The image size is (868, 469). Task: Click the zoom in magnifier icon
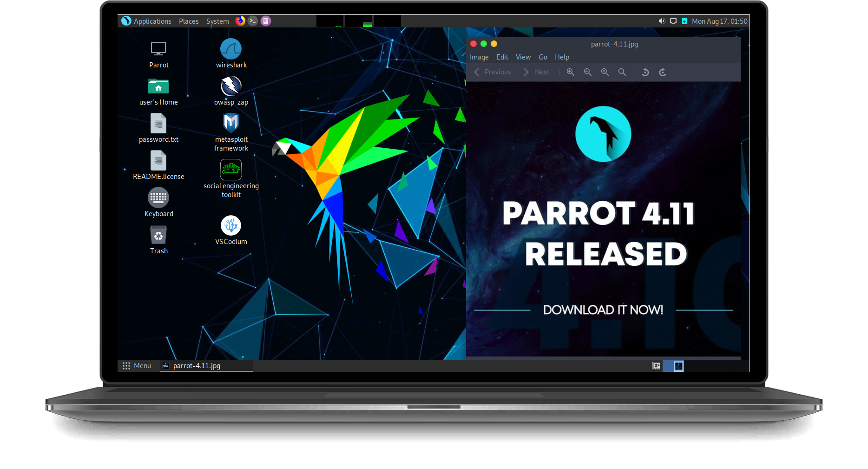(570, 72)
